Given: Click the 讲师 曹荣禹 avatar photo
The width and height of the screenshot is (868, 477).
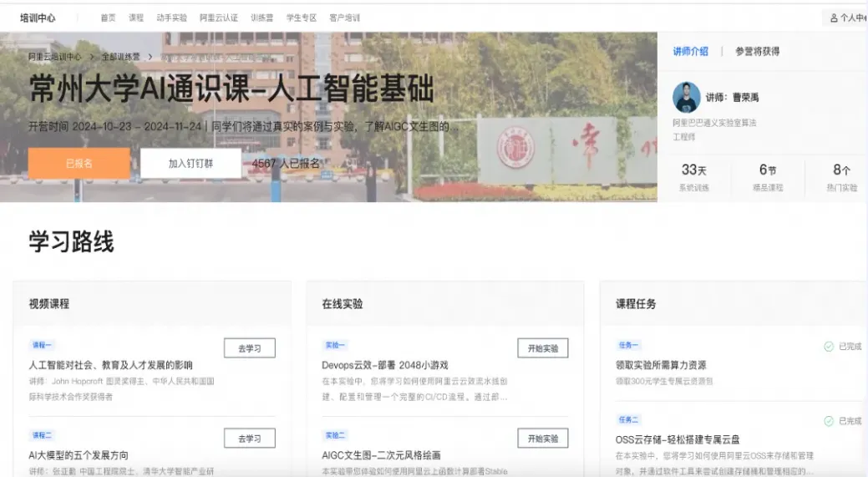Looking at the screenshot, I should [687, 98].
